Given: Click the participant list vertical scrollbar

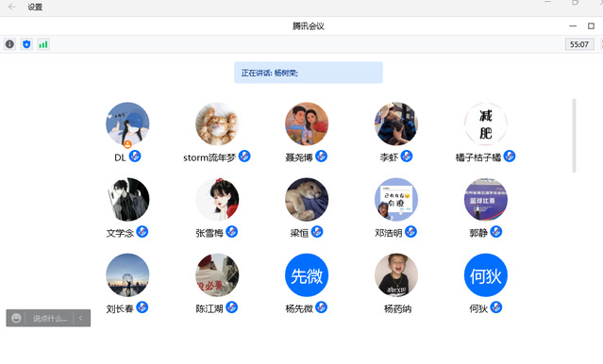Looking at the screenshot, I should coord(574,135).
